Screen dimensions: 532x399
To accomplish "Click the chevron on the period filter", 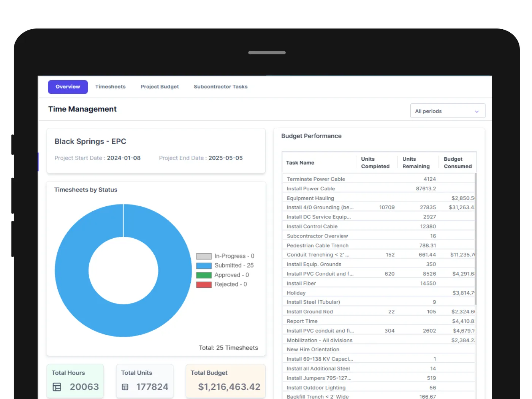I will 477,111.
